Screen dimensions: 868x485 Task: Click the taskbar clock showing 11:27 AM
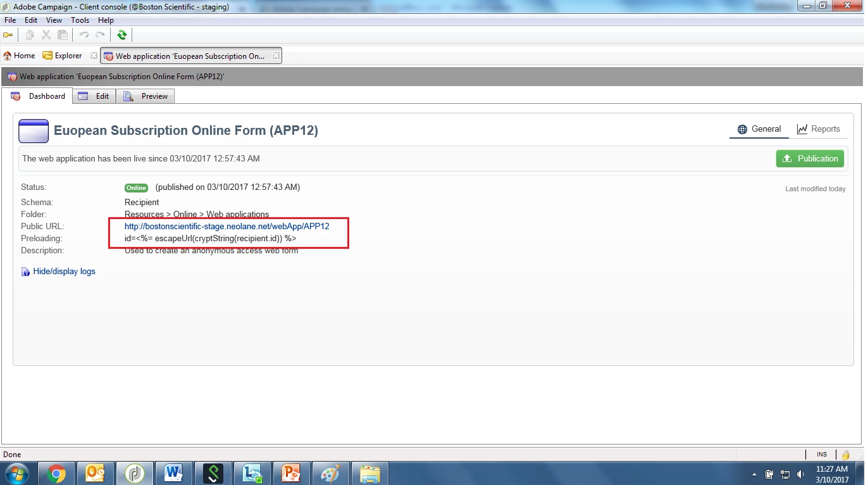coord(832,474)
